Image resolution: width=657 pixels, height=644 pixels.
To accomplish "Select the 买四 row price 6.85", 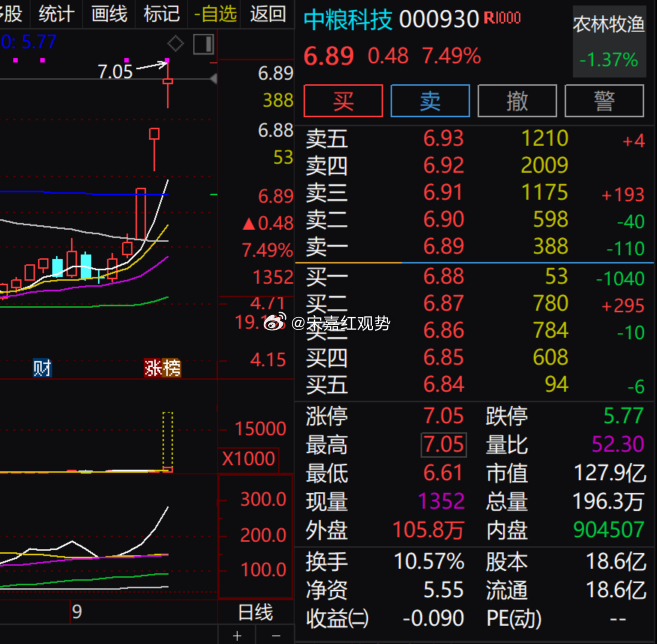I will (443, 357).
